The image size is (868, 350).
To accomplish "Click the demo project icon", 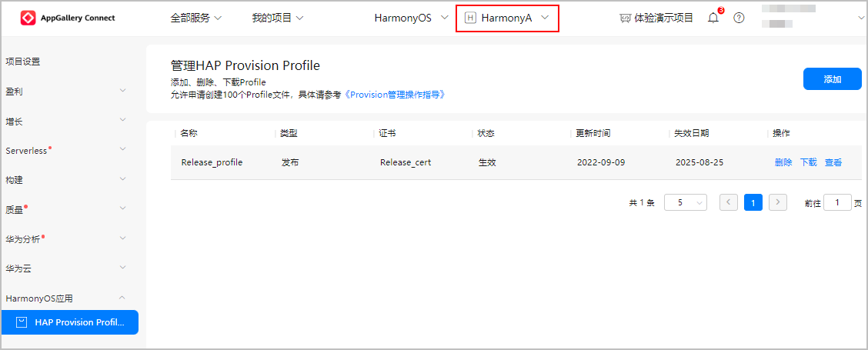I will 625,18.
